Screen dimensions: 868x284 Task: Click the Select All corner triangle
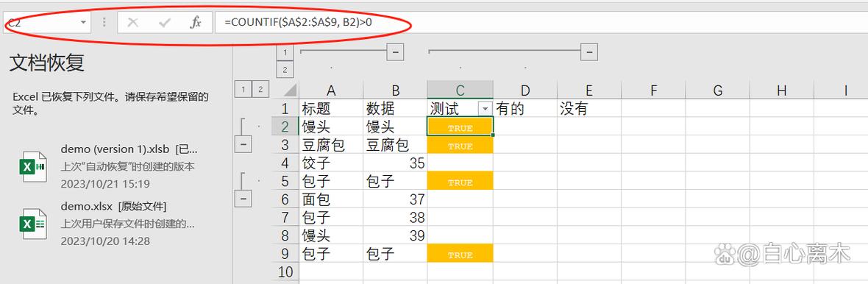[290, 90]
